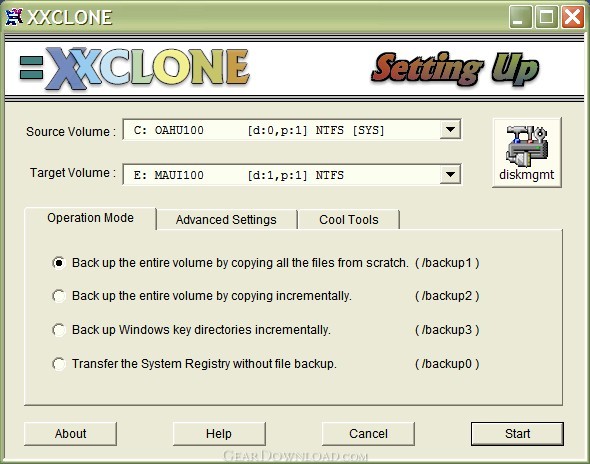The height and width of the screenshot is (464, 590).
Task: Choose Windows key directories backup (/backup3)
Action: (59, 330)
